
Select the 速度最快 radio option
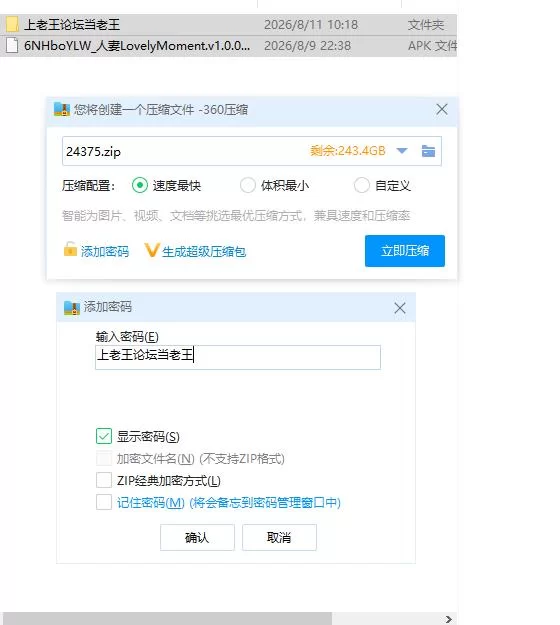click(140, 185)
